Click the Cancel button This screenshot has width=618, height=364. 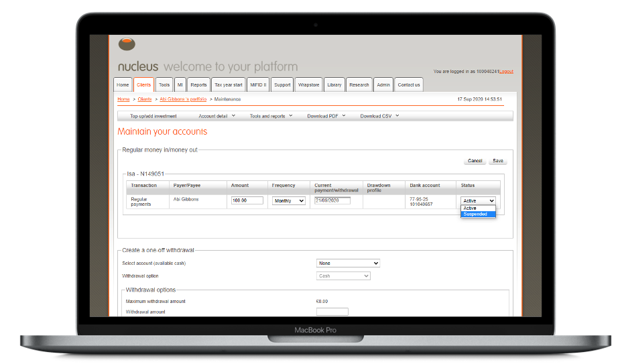(x=475, y=161)
